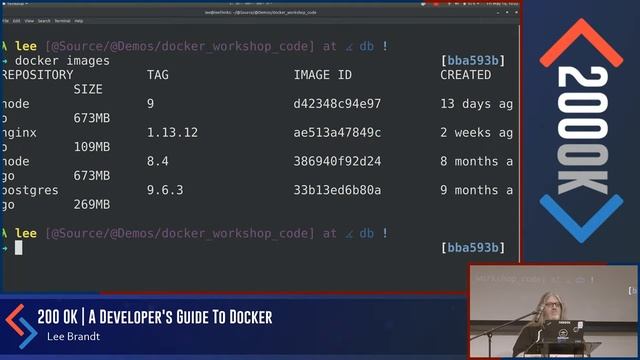The width and height of the screenshot is (640, 360).
Task: Click the 269MB size value
Action: click(x=91, y=204)
